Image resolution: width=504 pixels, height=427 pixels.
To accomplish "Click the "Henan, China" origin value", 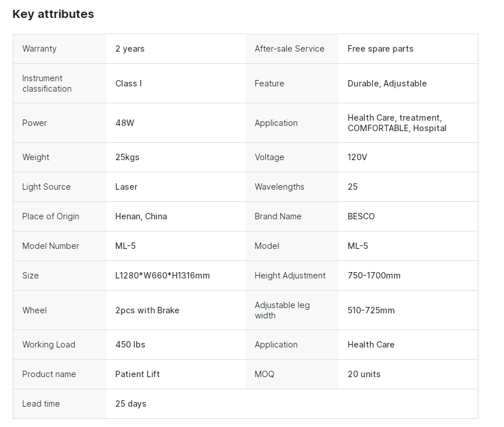I will click(141, 216).
